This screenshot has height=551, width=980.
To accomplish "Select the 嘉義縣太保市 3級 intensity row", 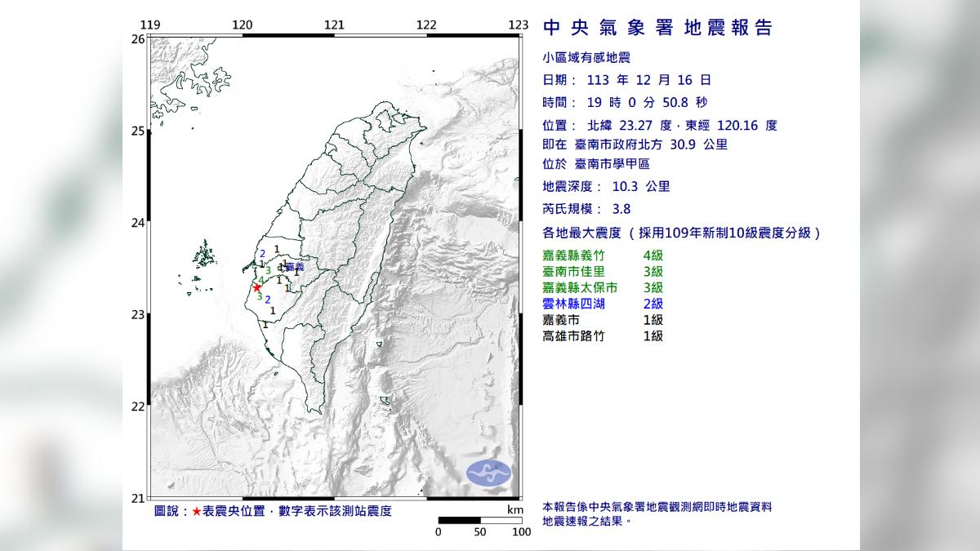I will pos(603,287).
